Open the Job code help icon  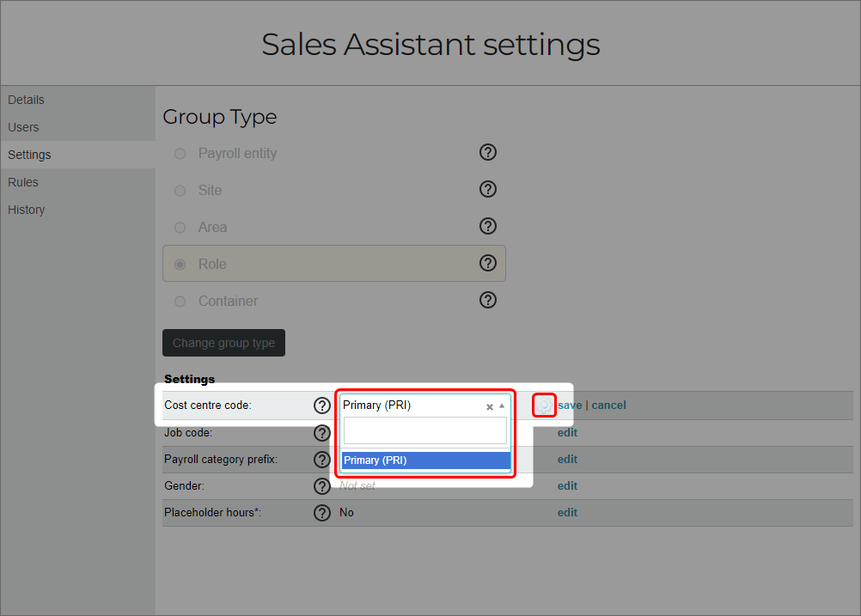(x=321, y=433)
